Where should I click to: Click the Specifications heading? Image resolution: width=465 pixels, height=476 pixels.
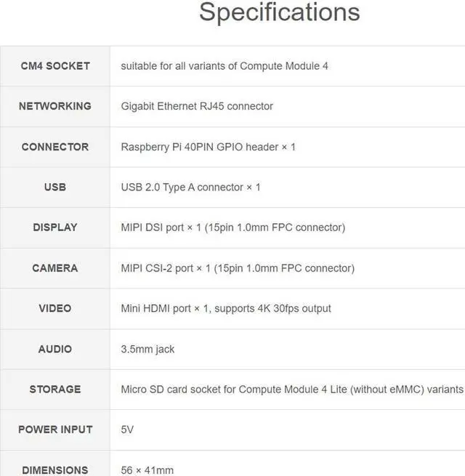pos(279,12)
